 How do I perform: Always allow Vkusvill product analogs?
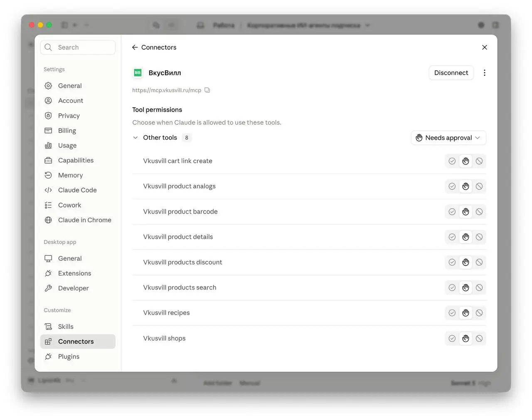(452, 187)
